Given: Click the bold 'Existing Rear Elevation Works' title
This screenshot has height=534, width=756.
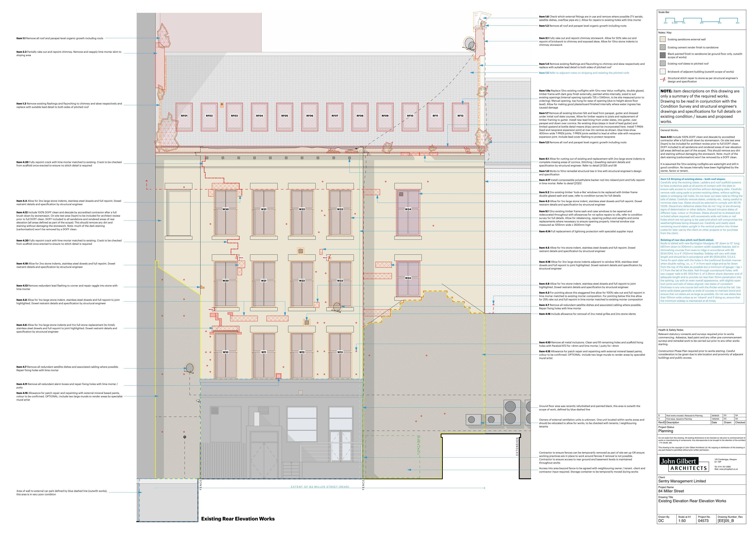Looking at the screenshot, I should pos(238,519).
